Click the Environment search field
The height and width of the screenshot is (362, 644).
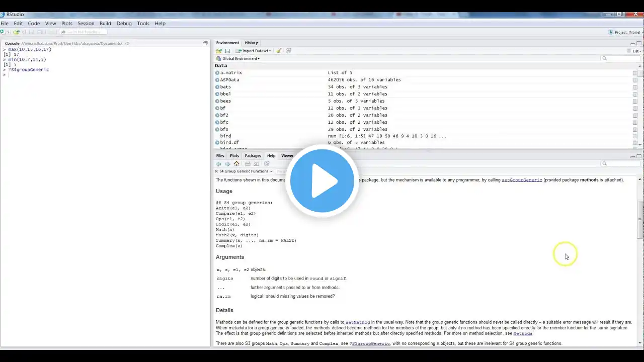[x=621, y=59]
